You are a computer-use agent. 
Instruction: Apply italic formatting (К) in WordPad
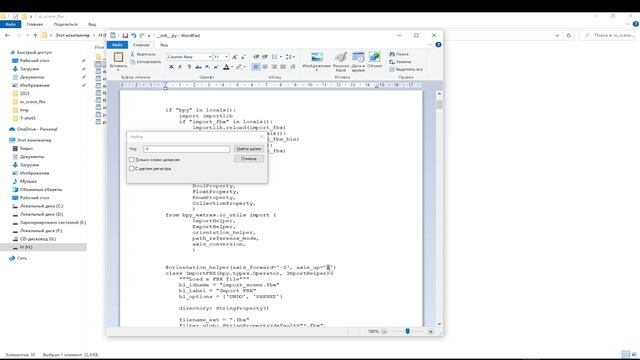point(180,67)
